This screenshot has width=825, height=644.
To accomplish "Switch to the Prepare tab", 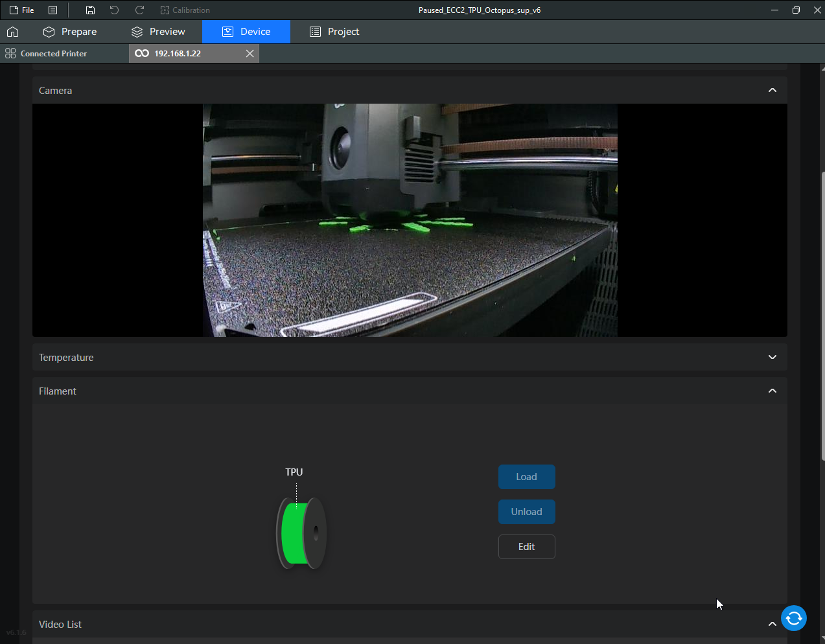I will [x=70, y=32].
